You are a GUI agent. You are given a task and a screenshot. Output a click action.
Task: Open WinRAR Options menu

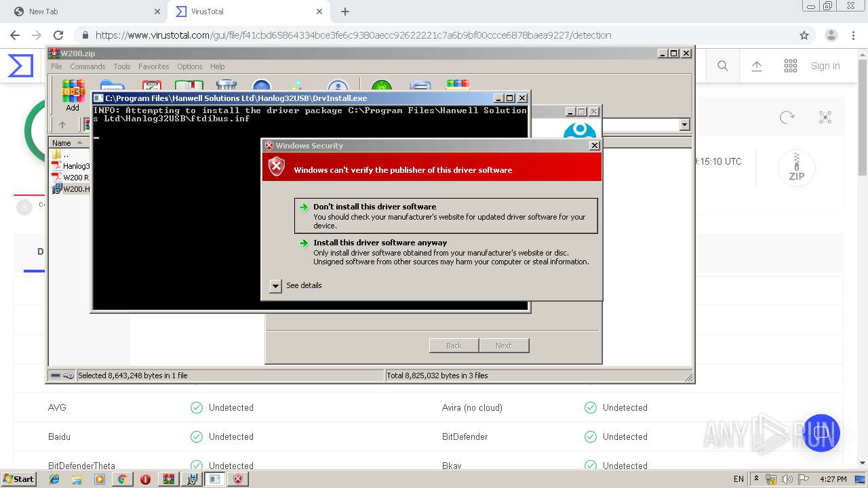(190, 66)
